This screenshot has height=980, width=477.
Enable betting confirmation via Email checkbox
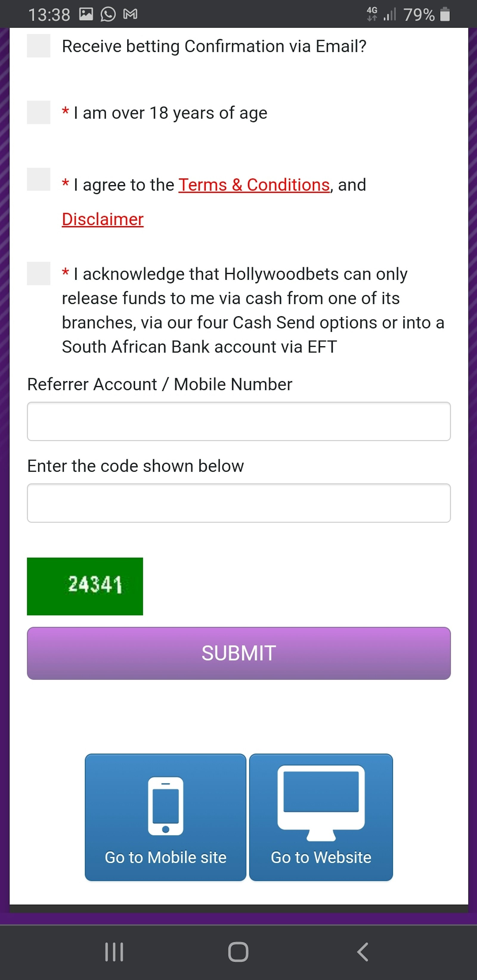pos(38,46)
